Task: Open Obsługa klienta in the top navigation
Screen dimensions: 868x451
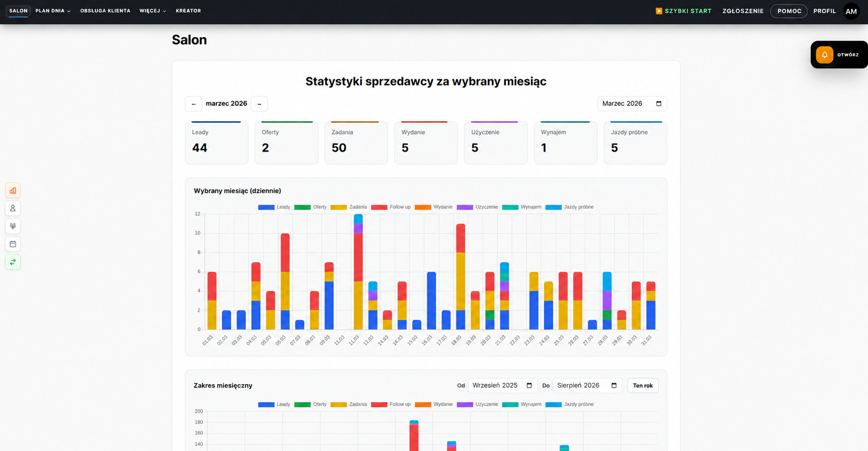Action: click(105, 11)
